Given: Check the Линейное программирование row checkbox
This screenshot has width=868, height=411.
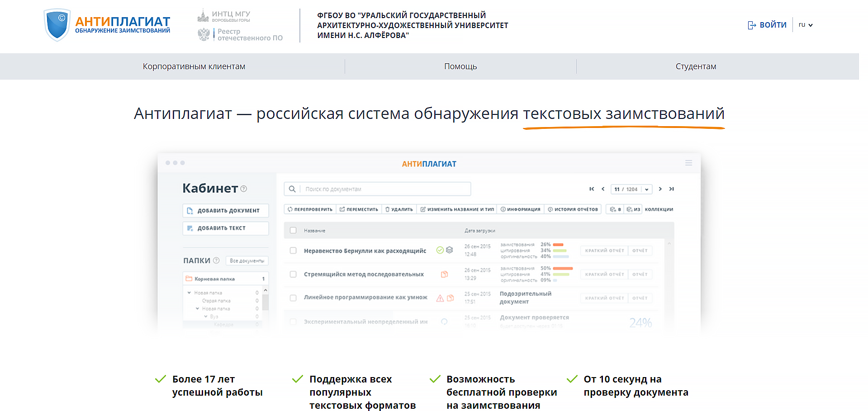Looking at the screenshot, I should [293, 298].
